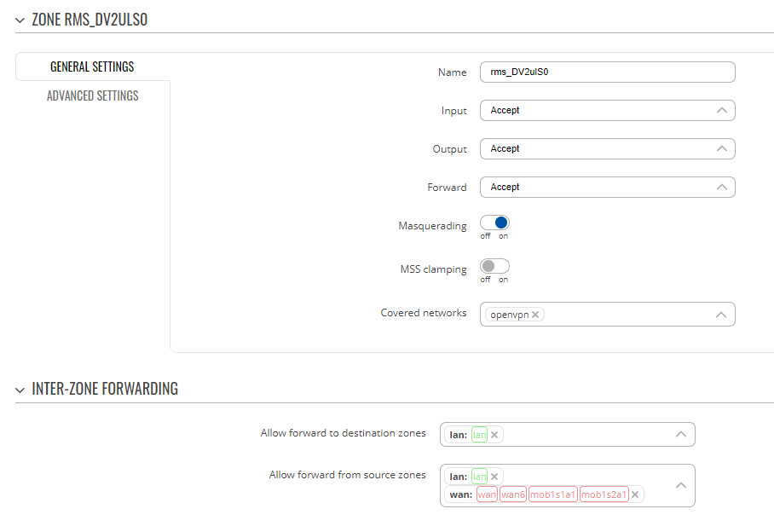Image resolution: width=774 pixels, height=532 pixels.
Task: Click the red wan6 tag
Action: click(x=513, y=494)
